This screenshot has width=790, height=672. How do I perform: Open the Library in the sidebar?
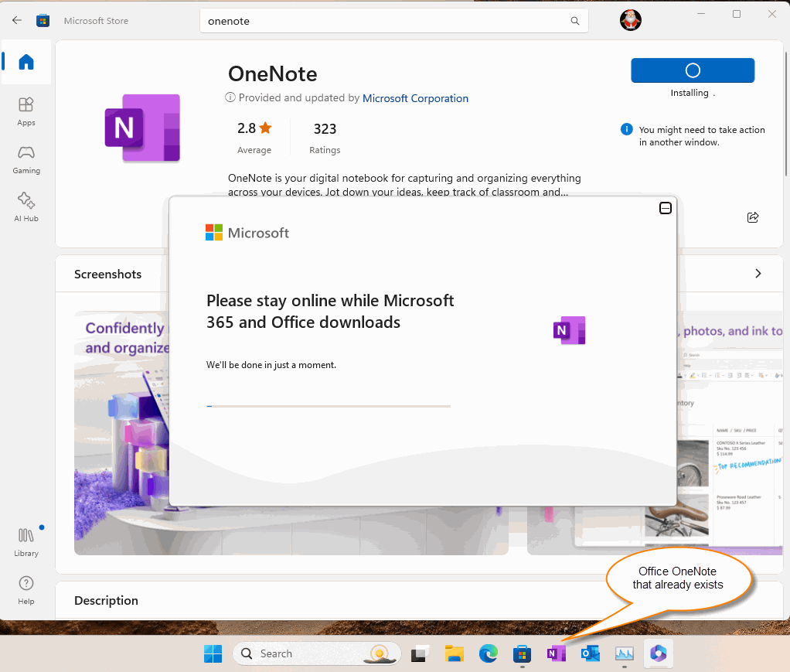click(26, 542)
